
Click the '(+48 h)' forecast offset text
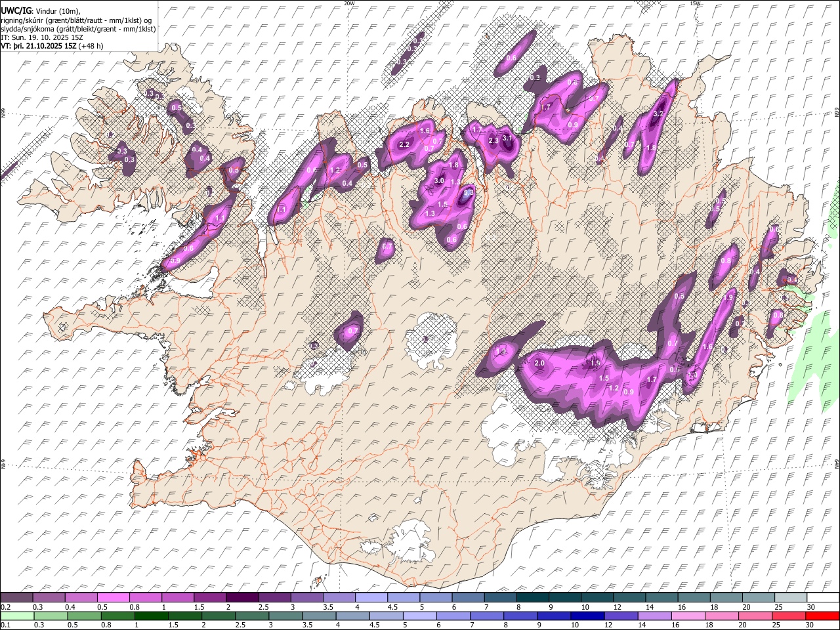pyautogui.click(x=91, y=46)
